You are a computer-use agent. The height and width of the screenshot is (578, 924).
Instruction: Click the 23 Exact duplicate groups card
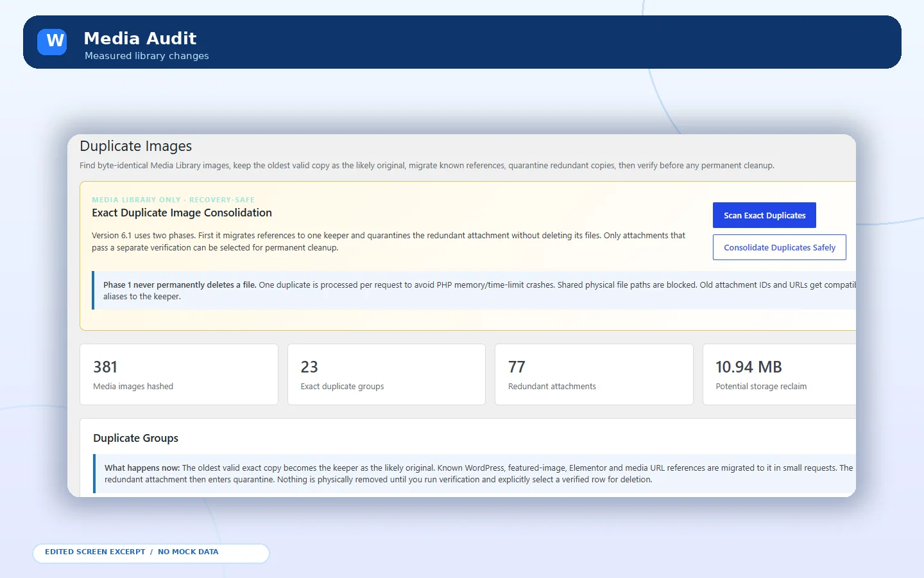coord(386,374)
